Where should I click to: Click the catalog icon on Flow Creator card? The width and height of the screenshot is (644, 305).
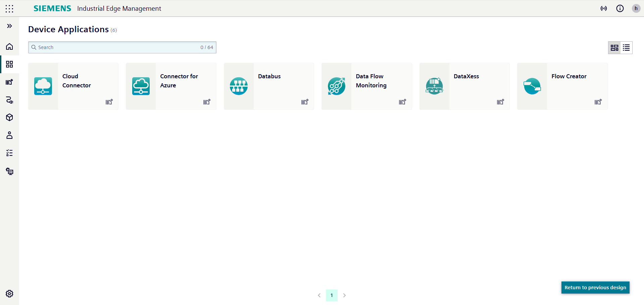[598, 102]
